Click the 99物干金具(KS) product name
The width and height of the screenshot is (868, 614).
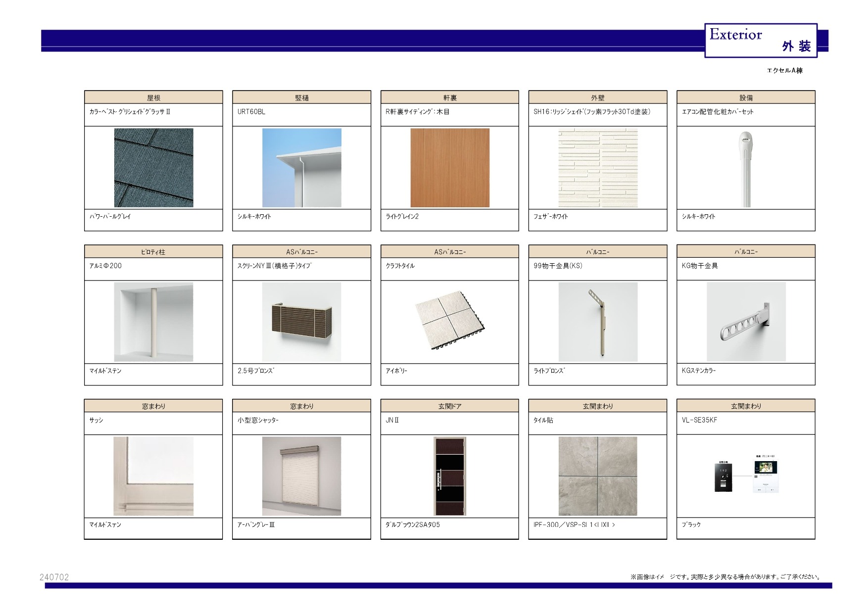pos(558,266)
